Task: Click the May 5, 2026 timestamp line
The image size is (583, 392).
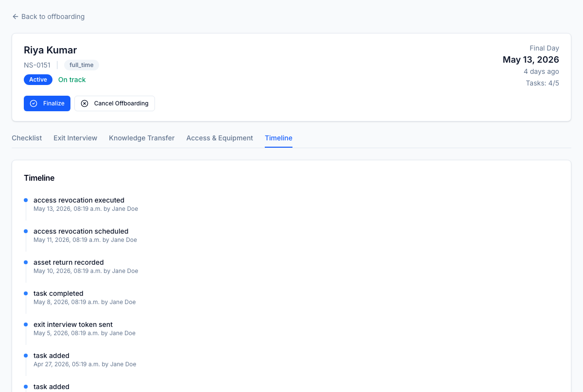Action: [x=85, y=333]
